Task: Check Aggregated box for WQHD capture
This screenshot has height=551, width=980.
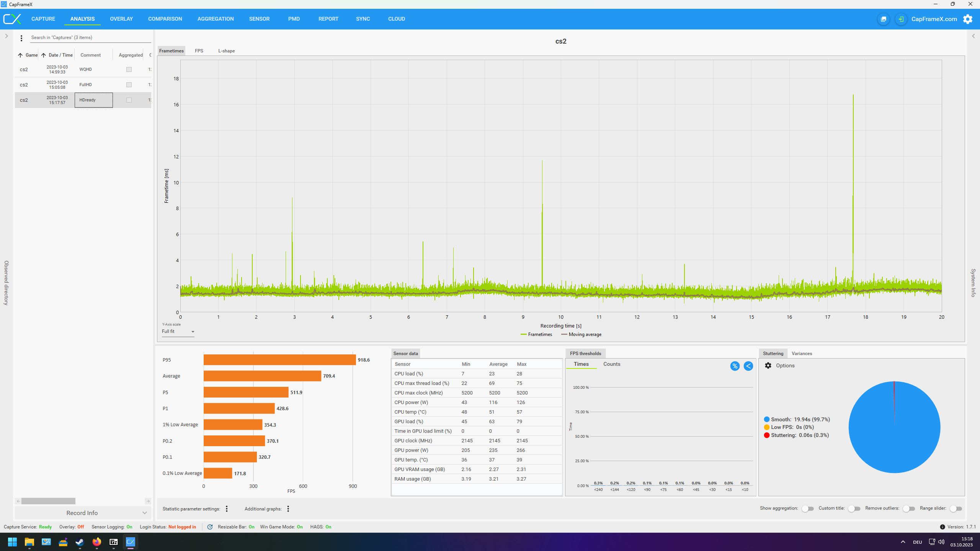Action: click(129, 70)
